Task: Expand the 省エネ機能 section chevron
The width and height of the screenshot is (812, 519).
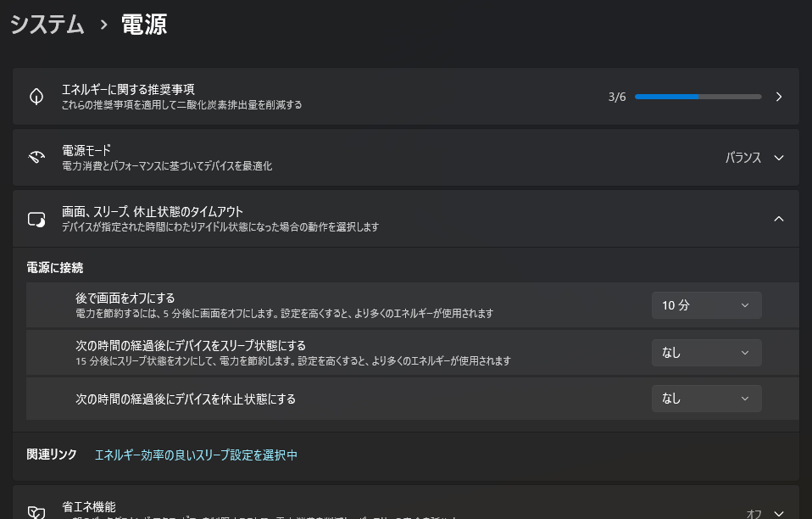Action: (779, 513)
